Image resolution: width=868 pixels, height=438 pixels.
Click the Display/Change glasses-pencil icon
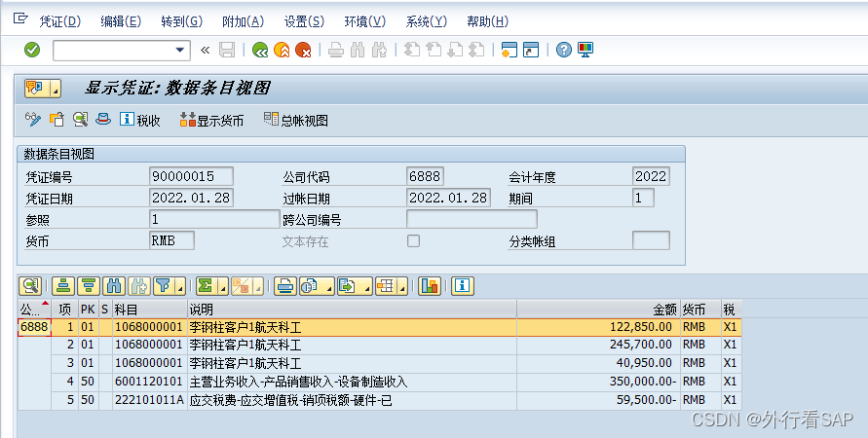33,120
